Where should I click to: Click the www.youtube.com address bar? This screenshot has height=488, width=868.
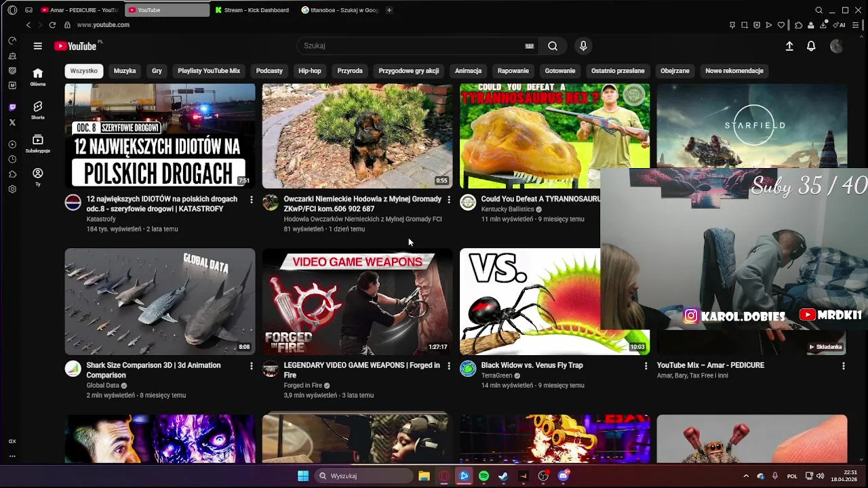coord(103,25)
